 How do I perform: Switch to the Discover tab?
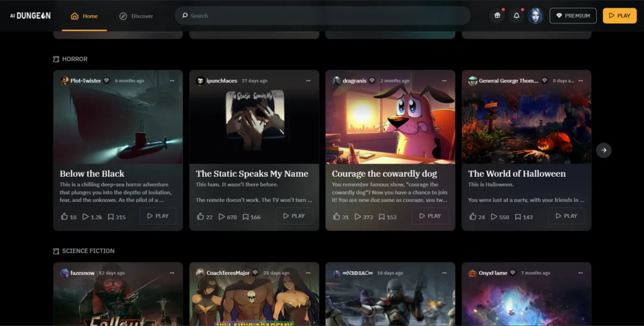[x=136, y=16]
